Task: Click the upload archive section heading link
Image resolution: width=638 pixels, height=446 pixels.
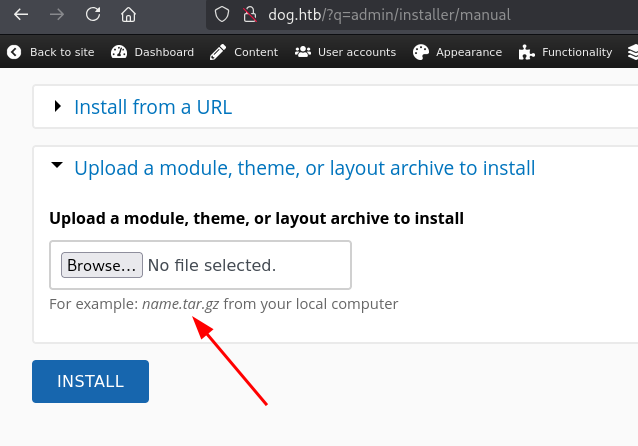Action: pyautogui.click(x=304, y=168)
